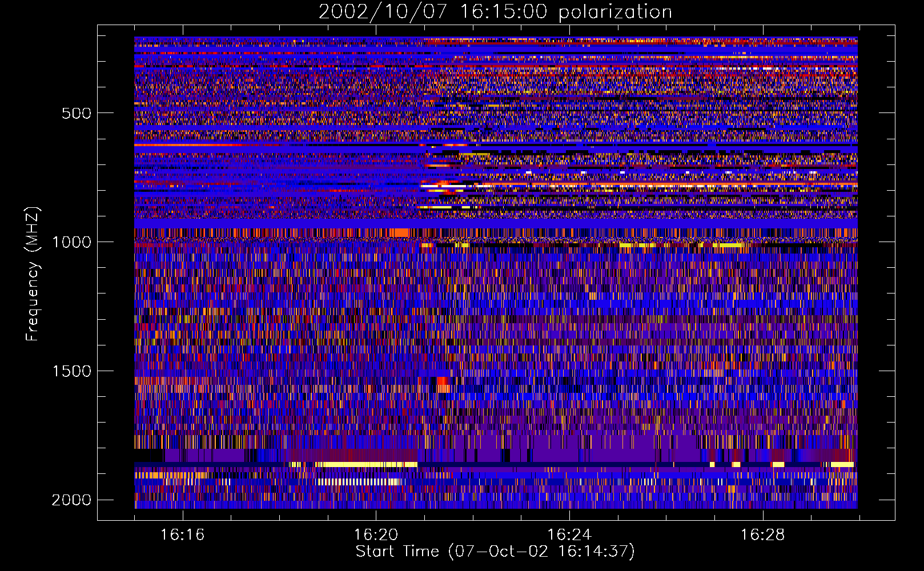This screenshot has height=571, width=924.
Task: Click the red-orange spot near 1550 MHz at 16:21
Action: tap(443, 384)
